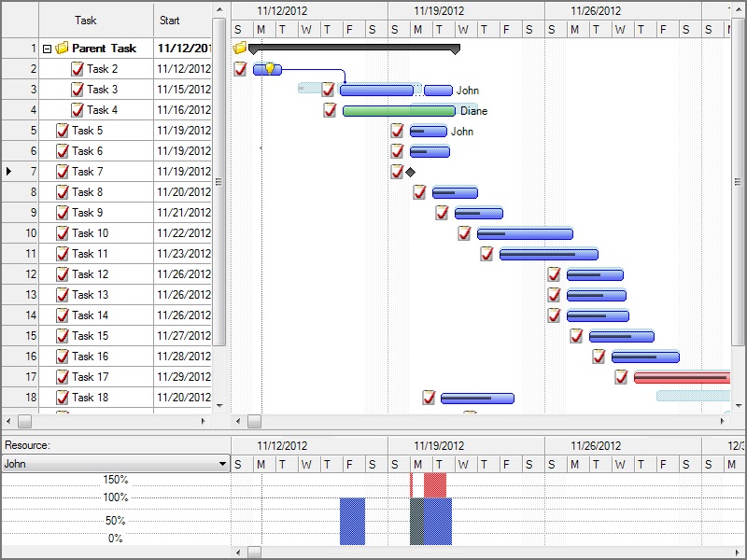Click the task icon beside Task 4 name
Screen dimensions: 747x560
coord(78,110)
